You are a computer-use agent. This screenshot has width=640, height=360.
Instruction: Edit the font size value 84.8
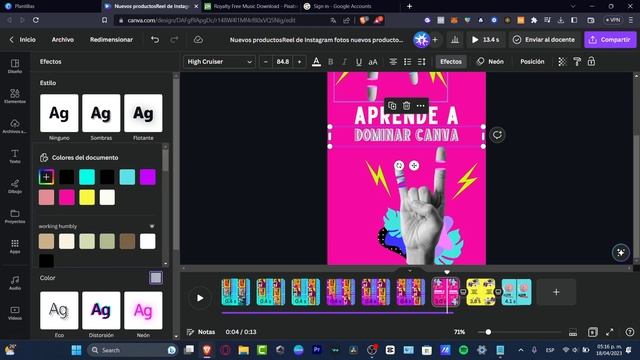click(282, 62)
